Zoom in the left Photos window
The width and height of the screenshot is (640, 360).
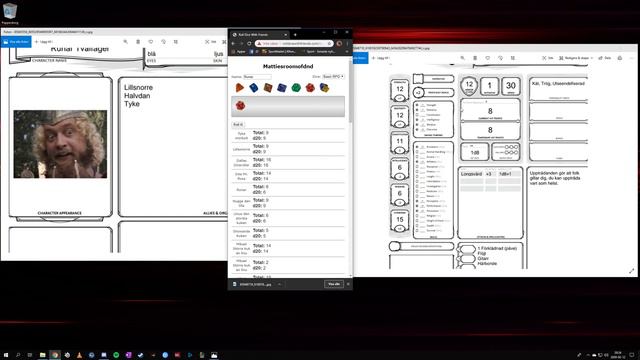125,42
